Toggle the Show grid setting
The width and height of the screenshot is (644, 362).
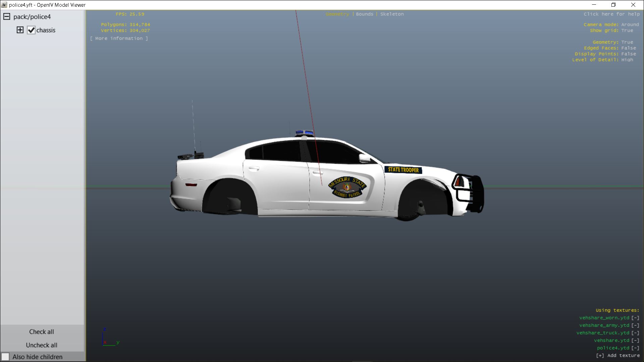(x=627, y=31)
